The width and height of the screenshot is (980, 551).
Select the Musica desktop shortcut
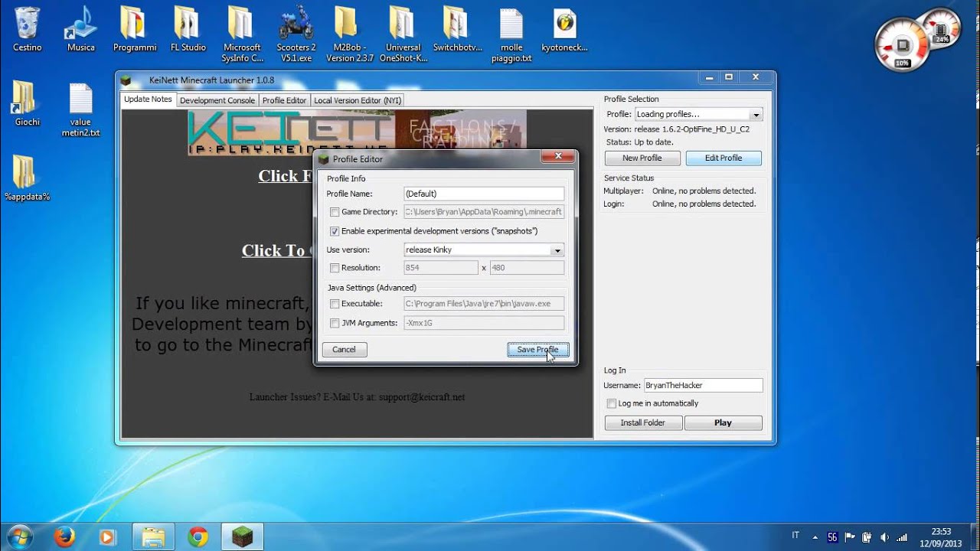80,28
